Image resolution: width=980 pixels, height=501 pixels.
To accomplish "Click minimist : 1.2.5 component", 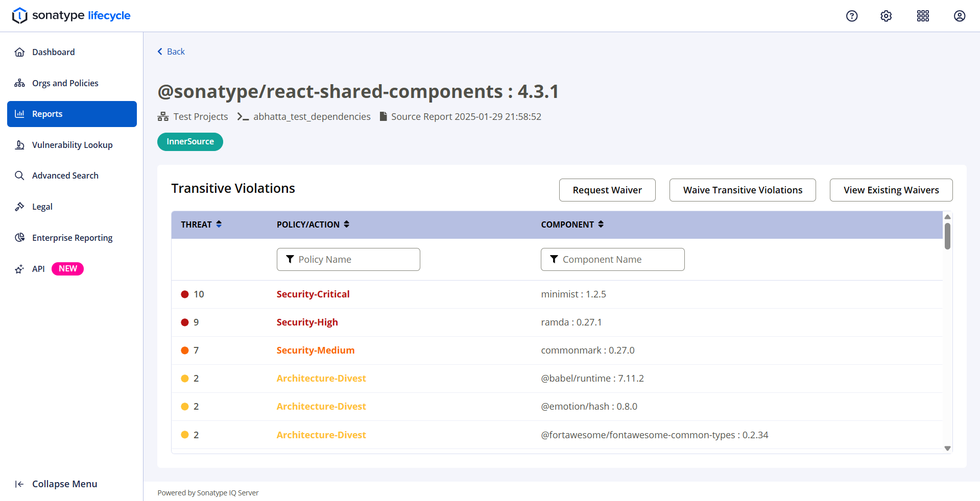I will [573, 294].
